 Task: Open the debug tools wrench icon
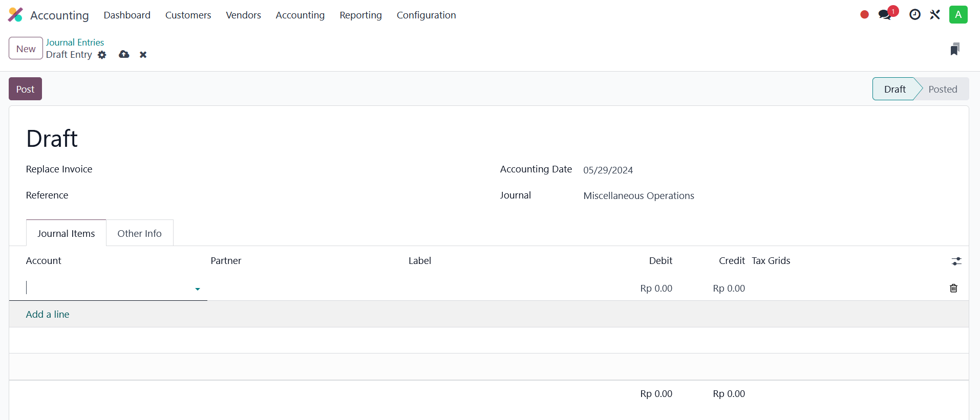click(935, 15)
